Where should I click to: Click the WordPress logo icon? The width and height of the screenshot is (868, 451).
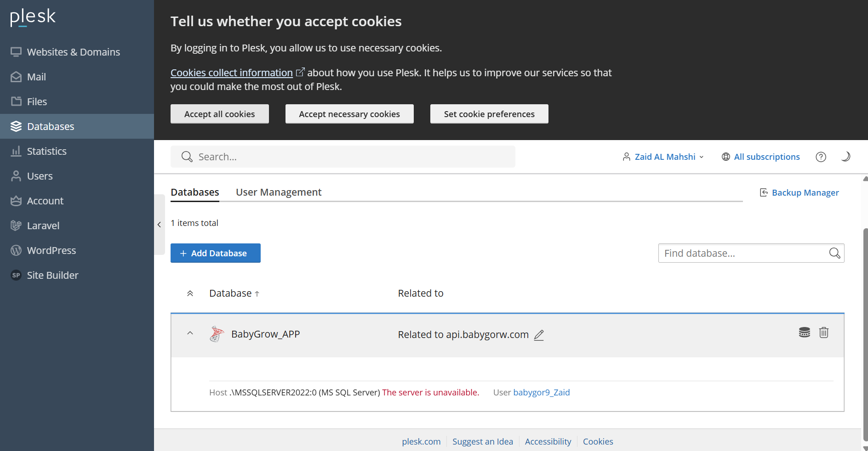point(16,250)
